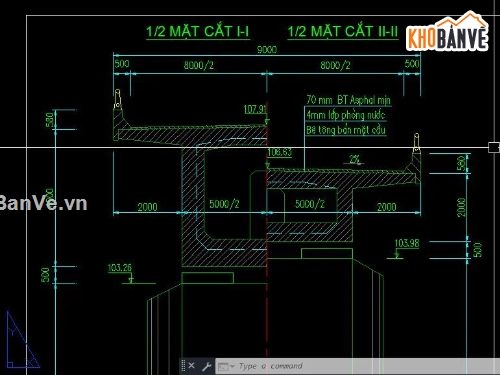The image size is (500, 375).
Task: Click the KhoBanVe logo
Action: click(447, 32)
